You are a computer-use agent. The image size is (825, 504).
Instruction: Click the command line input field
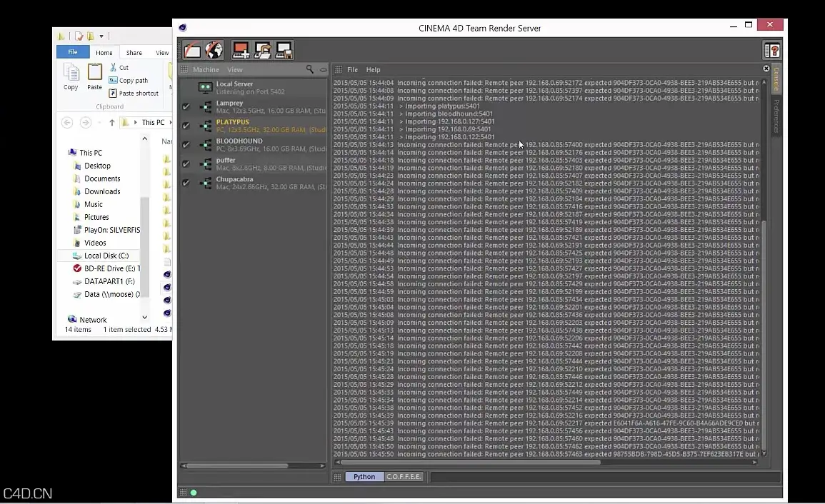coord(605,477)
